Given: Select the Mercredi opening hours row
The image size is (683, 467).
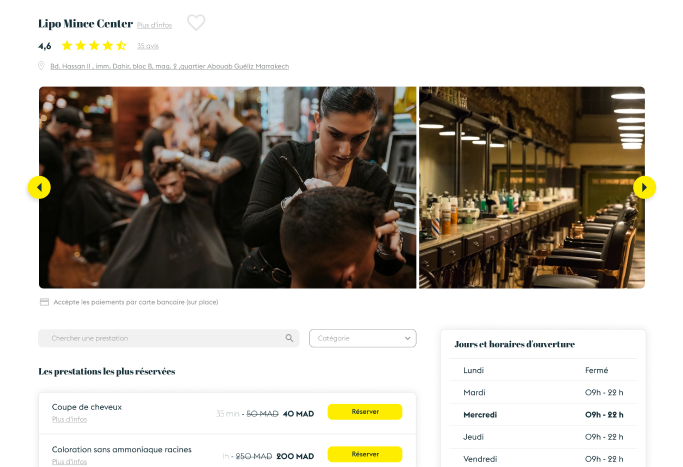Looking at the screenshot, I should click(x=543, y=415).
